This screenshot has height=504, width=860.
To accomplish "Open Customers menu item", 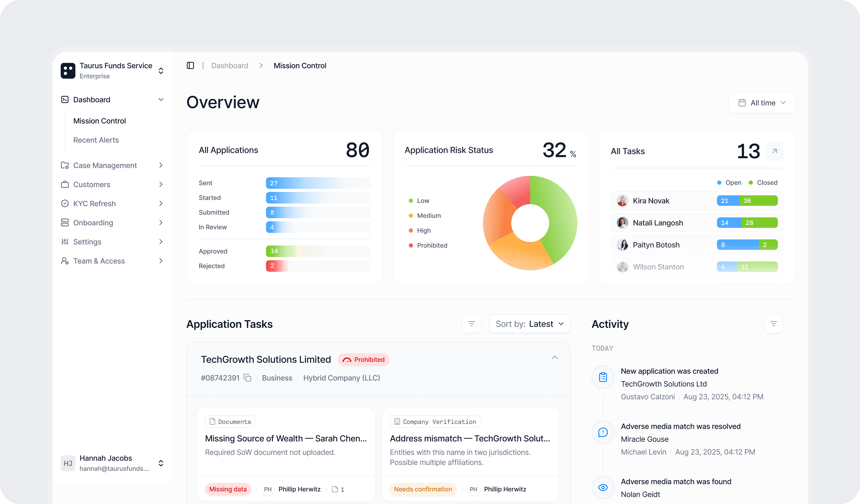I will pyautogui.click(x=112, y=184).
